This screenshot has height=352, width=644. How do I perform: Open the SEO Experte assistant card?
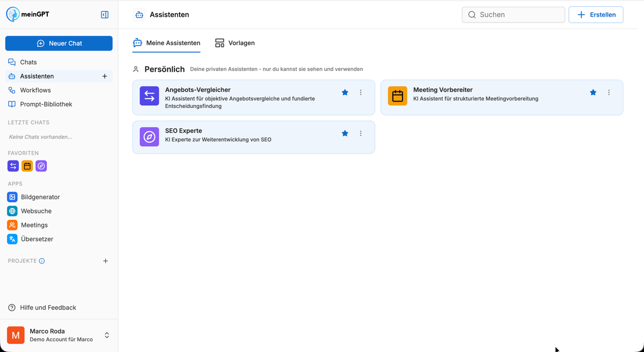point(254,137)
